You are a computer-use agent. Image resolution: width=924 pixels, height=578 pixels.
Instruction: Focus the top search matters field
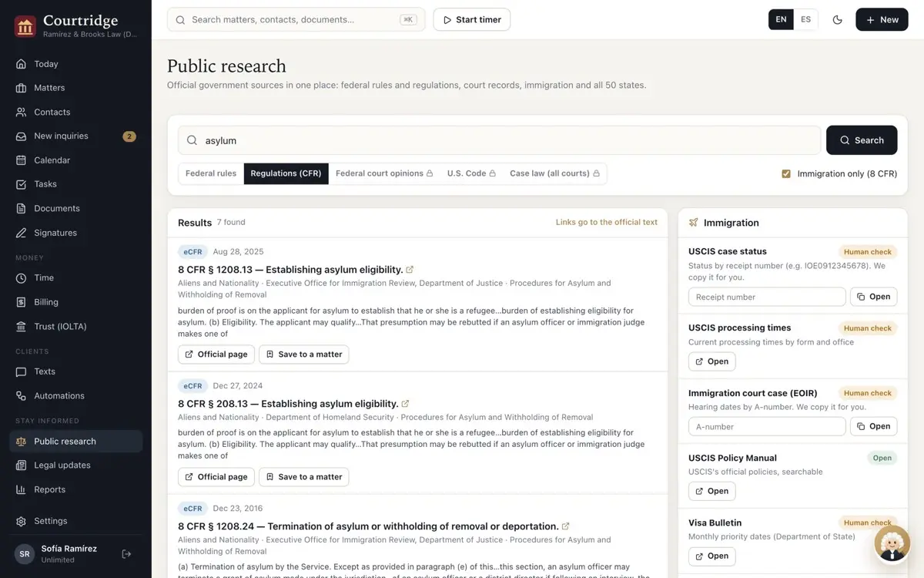(296, 19)
